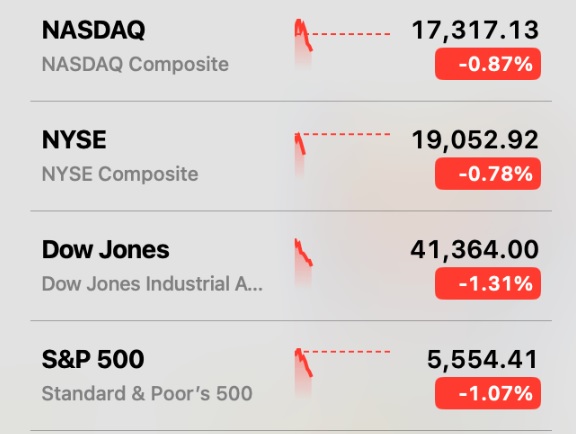
Task: Select the S&P 500 ticker name
Action: [93, 359]
